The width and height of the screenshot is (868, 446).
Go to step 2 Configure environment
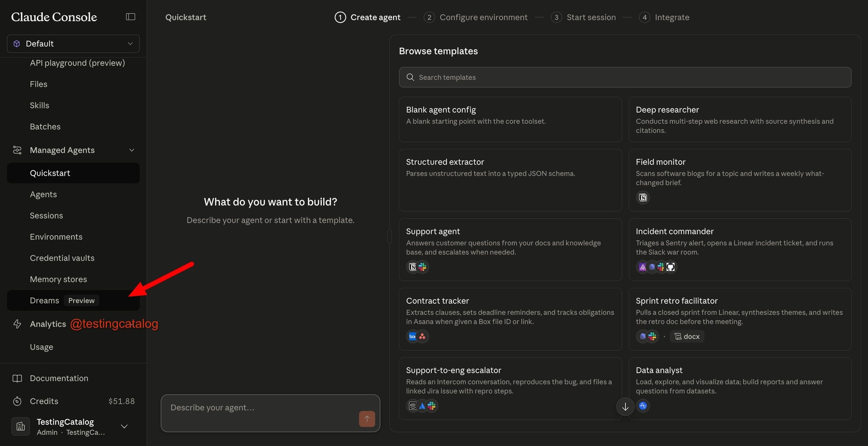click(476, 17)
